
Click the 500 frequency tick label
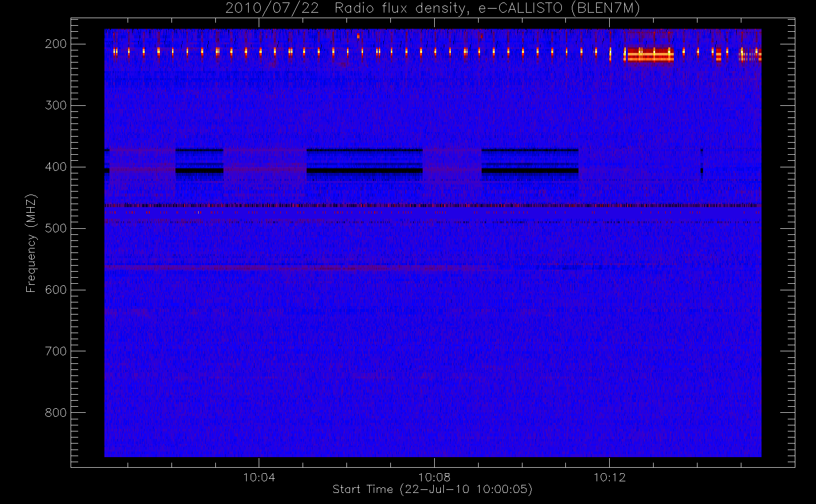(x=55, y=228)
